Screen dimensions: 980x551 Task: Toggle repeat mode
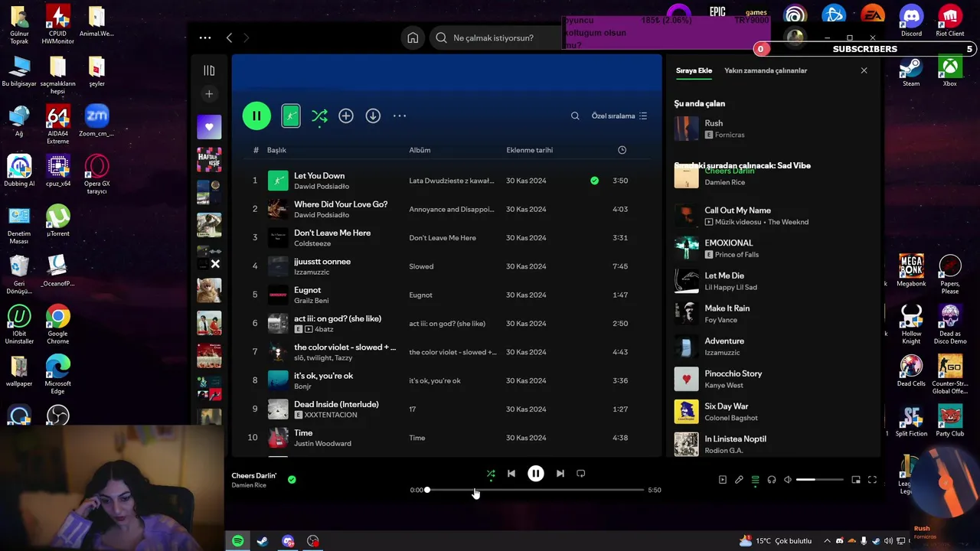click(x=580, y=474)
